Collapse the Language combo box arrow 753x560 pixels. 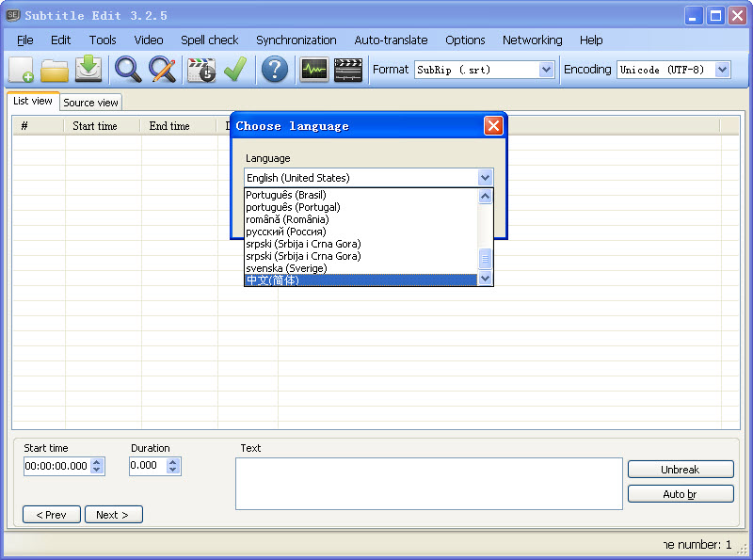485,178
